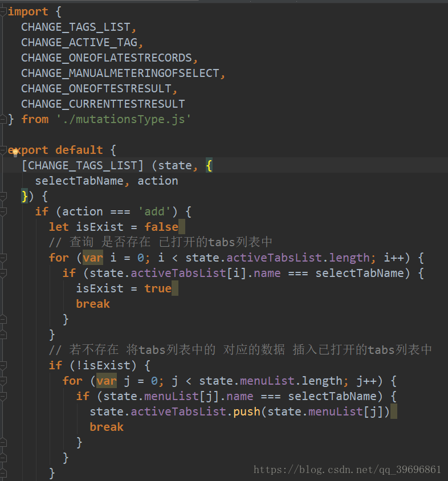Click the CHANGE_TAGS_LIST import identifier

click(76, 27)
